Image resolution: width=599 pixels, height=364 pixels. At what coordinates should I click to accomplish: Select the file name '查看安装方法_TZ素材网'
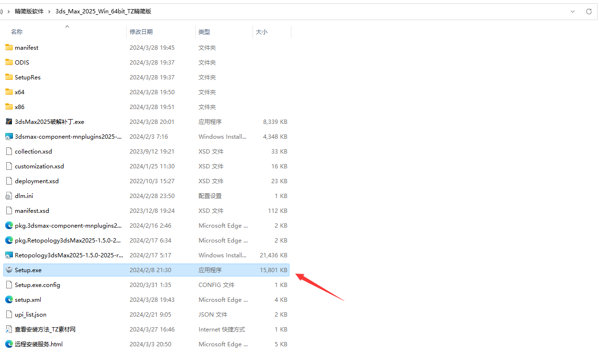[45, 329]
